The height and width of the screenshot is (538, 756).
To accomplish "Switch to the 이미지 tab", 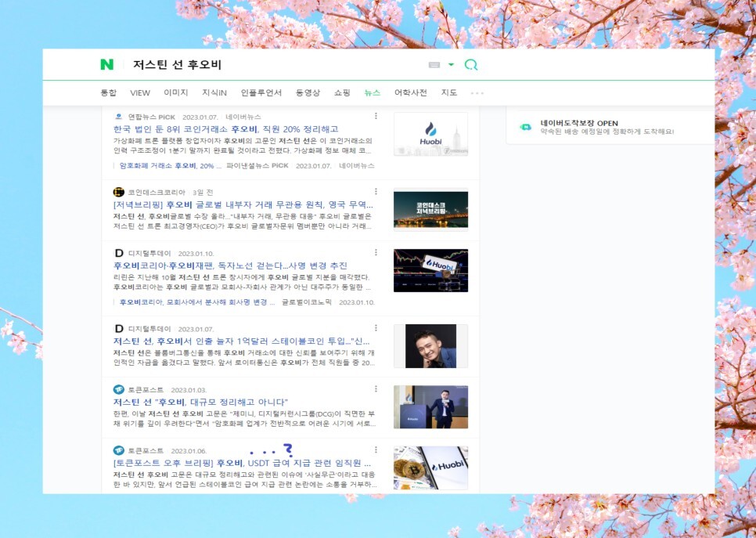I will pyautogui.click(x=175, y=92).
